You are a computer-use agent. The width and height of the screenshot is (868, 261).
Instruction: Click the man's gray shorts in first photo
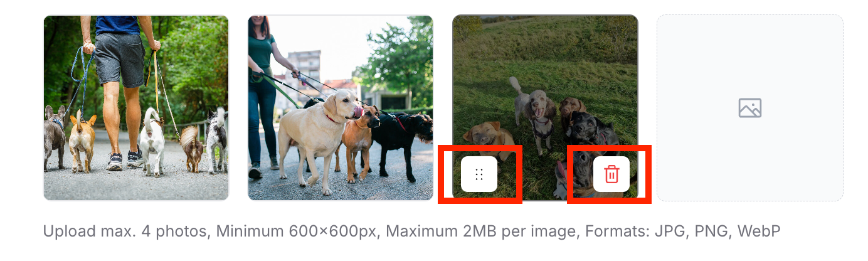click(119, 60)
